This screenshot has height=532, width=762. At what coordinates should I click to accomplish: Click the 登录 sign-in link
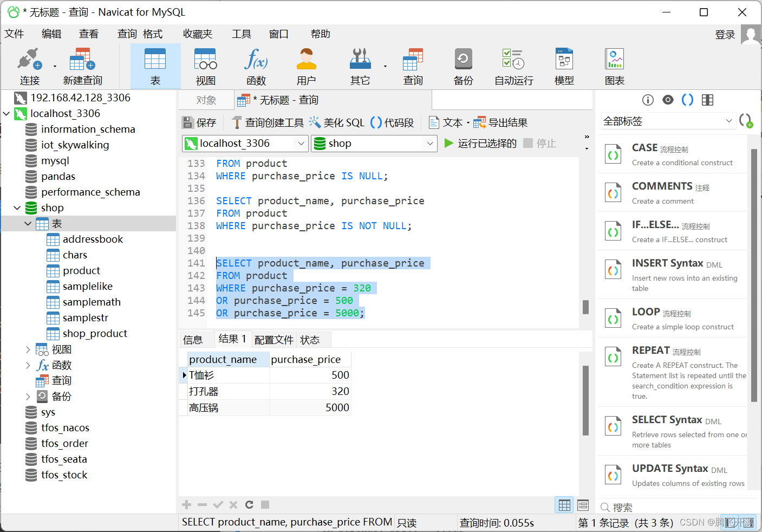point(725,35)
